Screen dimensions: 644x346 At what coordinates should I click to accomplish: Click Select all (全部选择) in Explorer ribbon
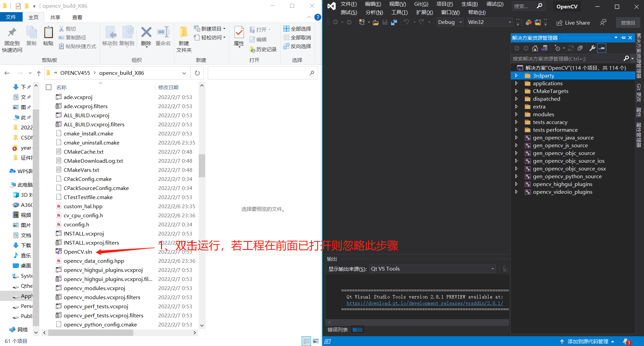click(x=297, y=29)
